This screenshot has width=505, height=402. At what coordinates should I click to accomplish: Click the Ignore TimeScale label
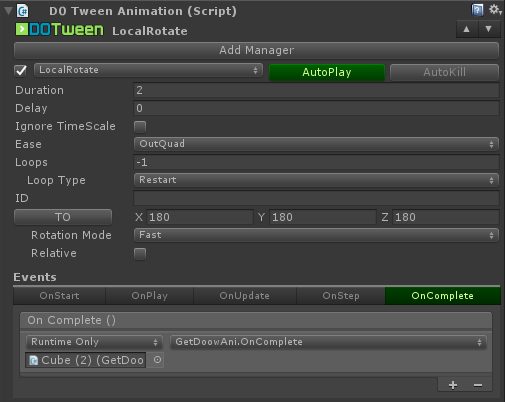tap(65, 126)
